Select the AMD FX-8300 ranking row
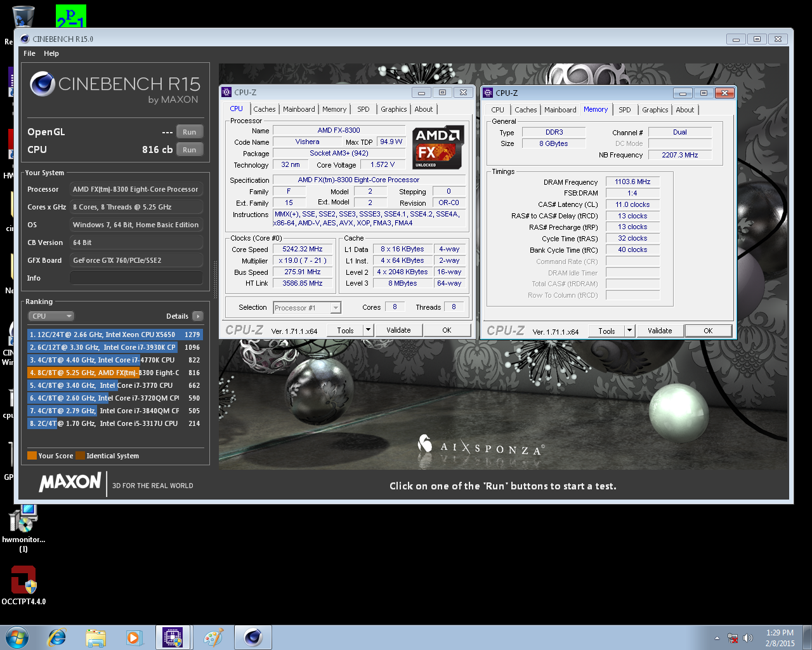This screenshot has height=650, width=812. pyautogui.click(x=115, y=373)
